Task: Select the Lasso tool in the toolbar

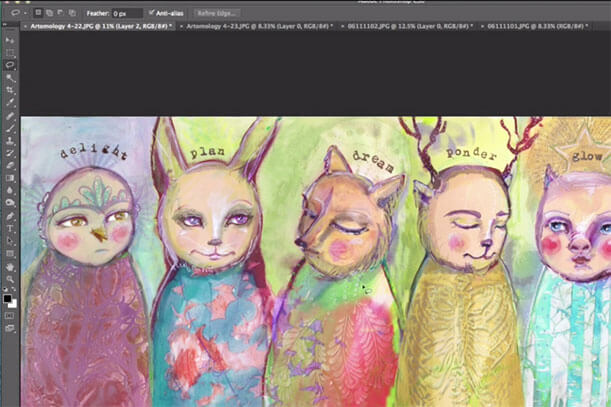Action: [x=10, y=65]
